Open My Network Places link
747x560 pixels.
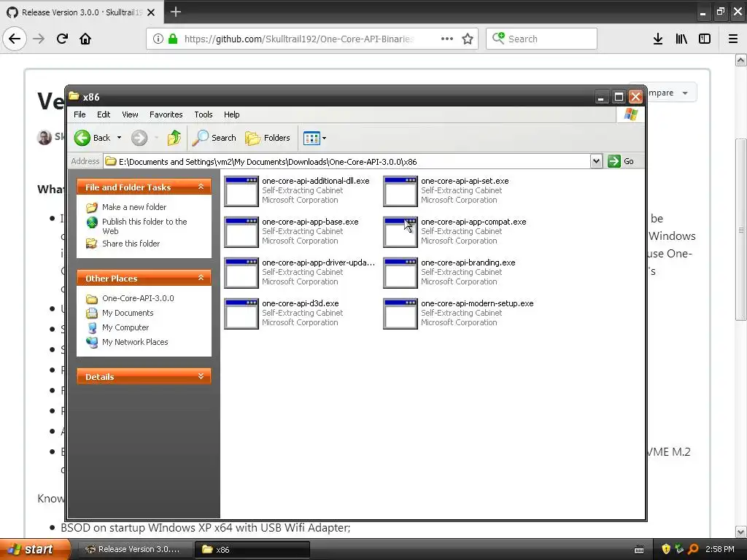tap(135, 342)
